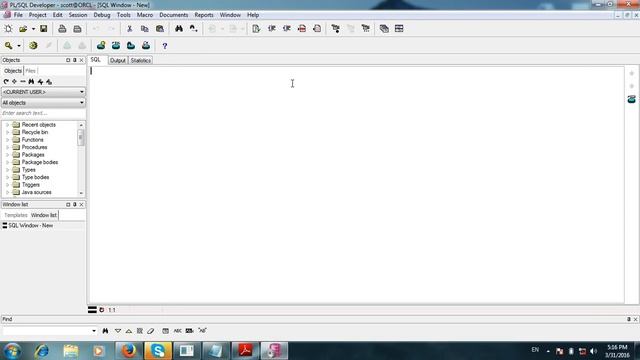This screenshot has width=640, height=360.
Task: Open the dropdown arrow beside the key icon
Action: (19, 46)
